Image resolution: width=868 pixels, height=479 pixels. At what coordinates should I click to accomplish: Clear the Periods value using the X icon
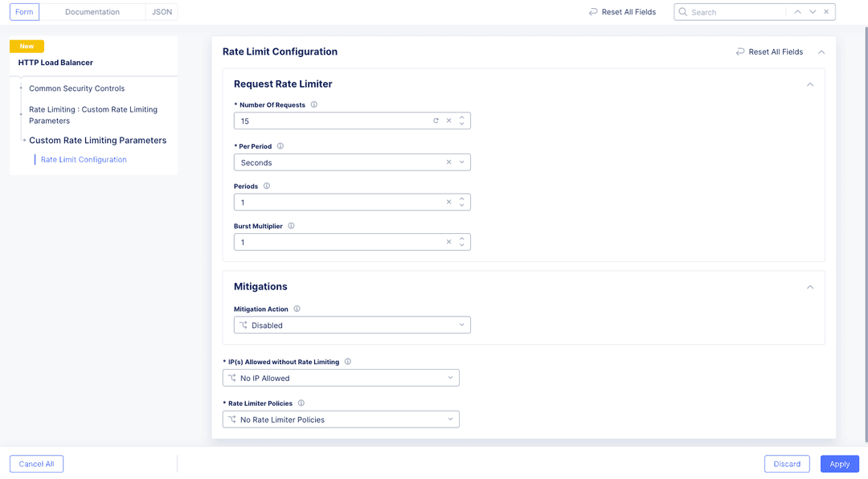click(448, 202)
